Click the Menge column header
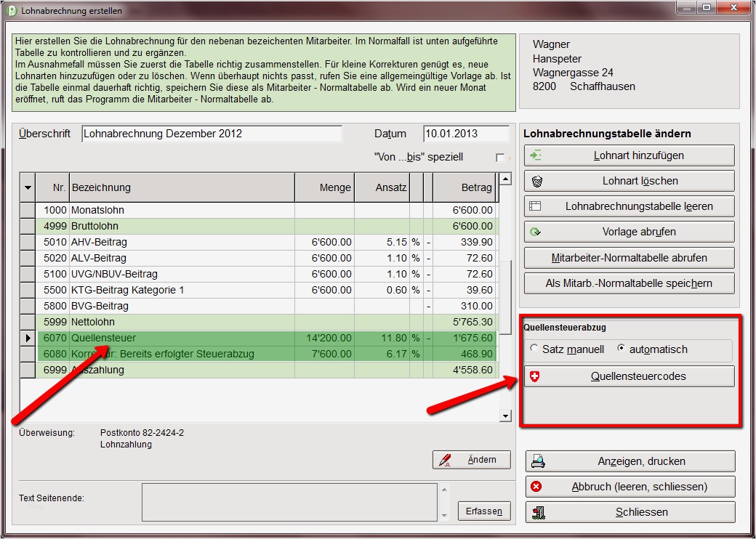The height and width of the screenshot is (539, 756). [x=324, y=187]
